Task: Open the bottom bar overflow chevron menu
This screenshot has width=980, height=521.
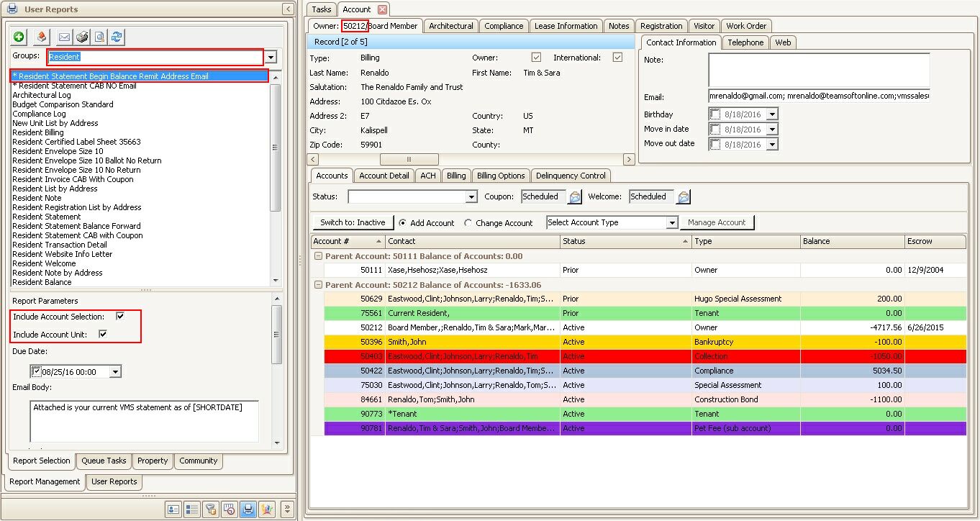Action: click(x=286, y=509)
